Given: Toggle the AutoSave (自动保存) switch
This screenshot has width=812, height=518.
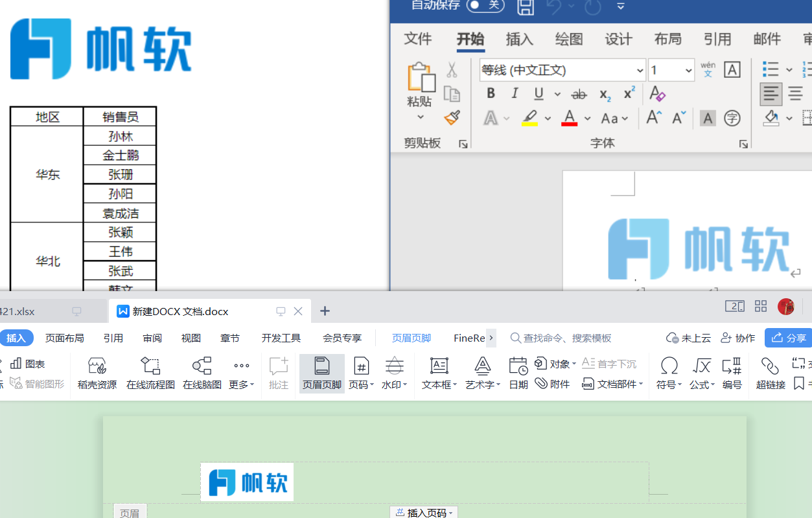Looking at the screenshot, I should click(485, 5).
